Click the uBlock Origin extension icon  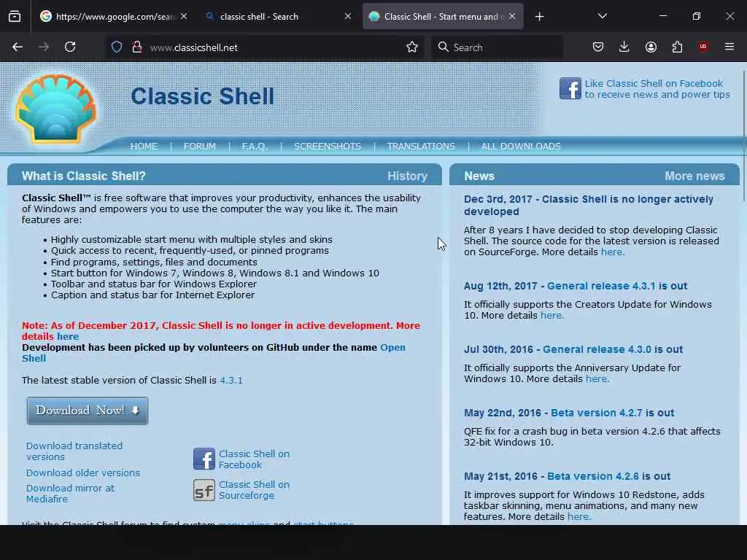click(703, 47)
